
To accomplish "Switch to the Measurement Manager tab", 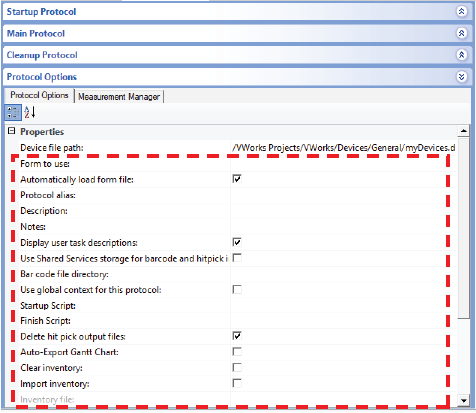I will point(119,97).
